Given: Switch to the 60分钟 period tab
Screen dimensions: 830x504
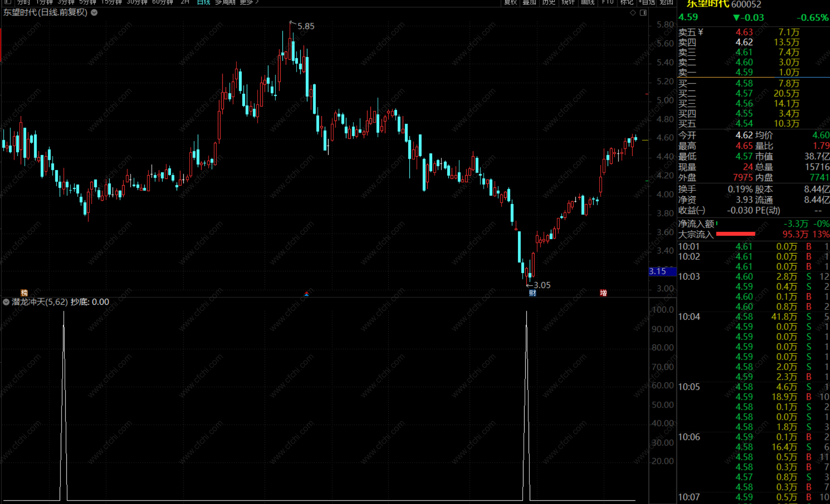Looking at the screenshot, I should [162, 2].
